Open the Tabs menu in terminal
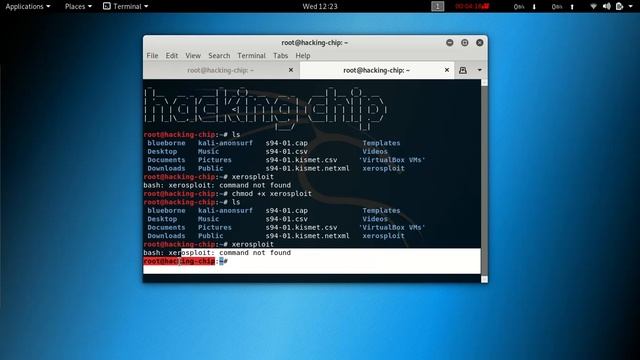This screenshot has height=360, width=640. pos(280,56)
